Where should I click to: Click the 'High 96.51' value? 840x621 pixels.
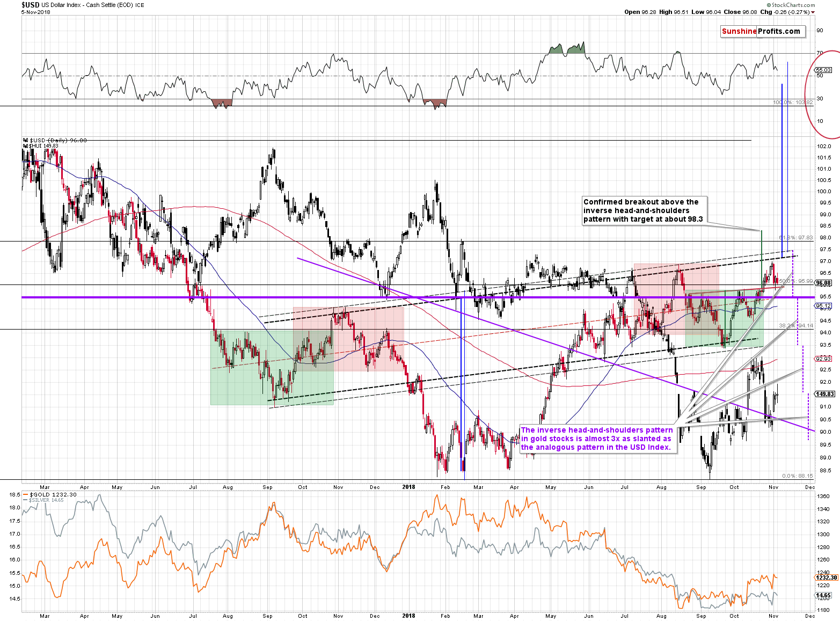pyautogui.click(x=674, y=12)
